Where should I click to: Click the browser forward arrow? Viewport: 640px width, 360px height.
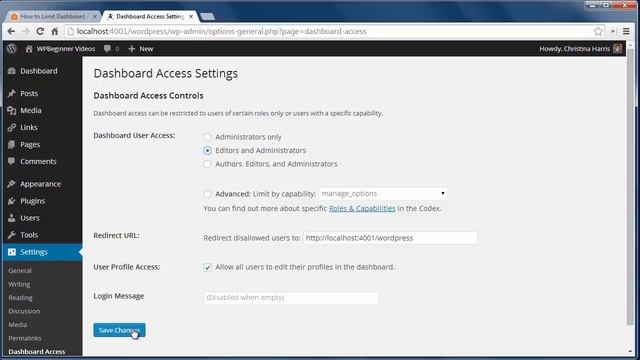26,31
